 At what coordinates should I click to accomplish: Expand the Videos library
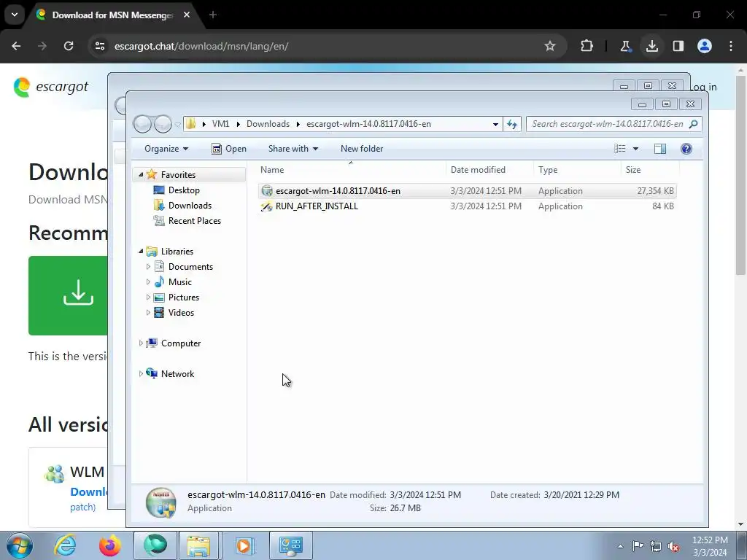coord(148,312)
